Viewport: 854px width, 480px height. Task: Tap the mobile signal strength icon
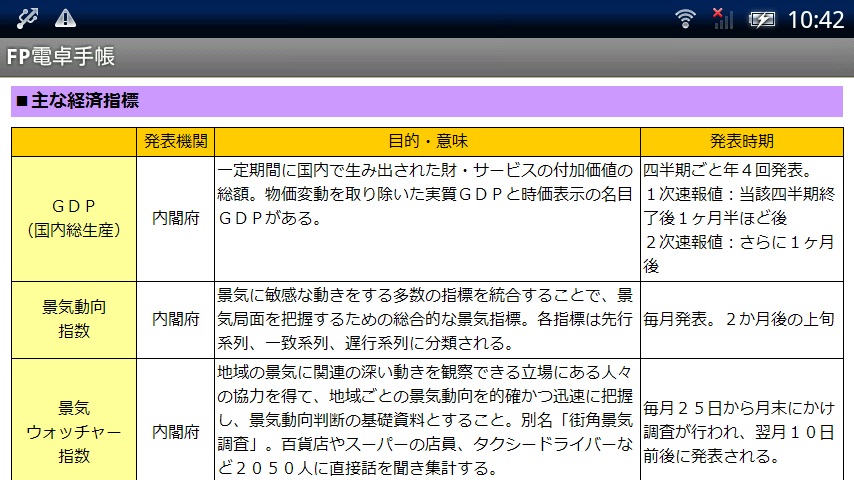click(722, 18)
